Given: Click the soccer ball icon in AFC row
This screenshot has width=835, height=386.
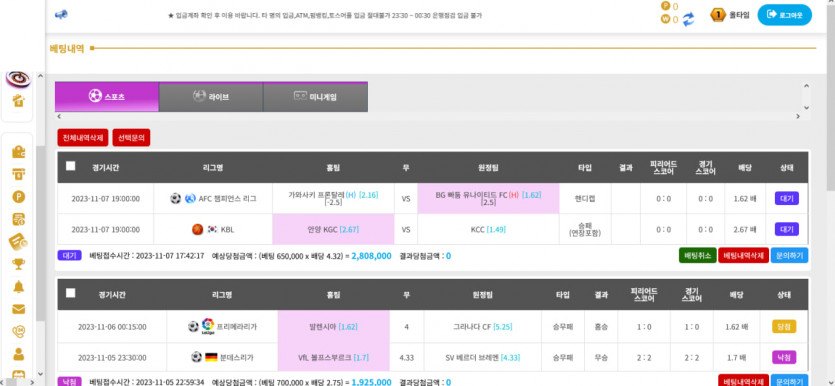Looking at the screenshot, I should [x=176, y=199].
